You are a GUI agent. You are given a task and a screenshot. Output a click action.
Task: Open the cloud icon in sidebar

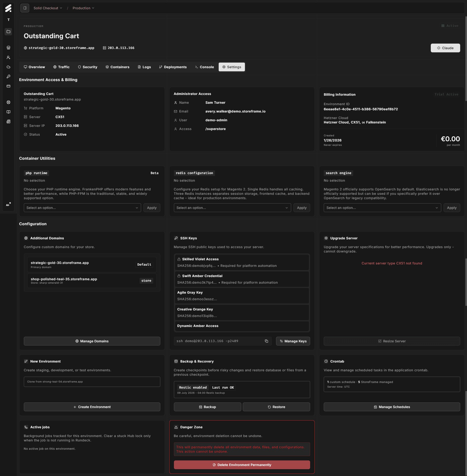[x=8, y=67]
